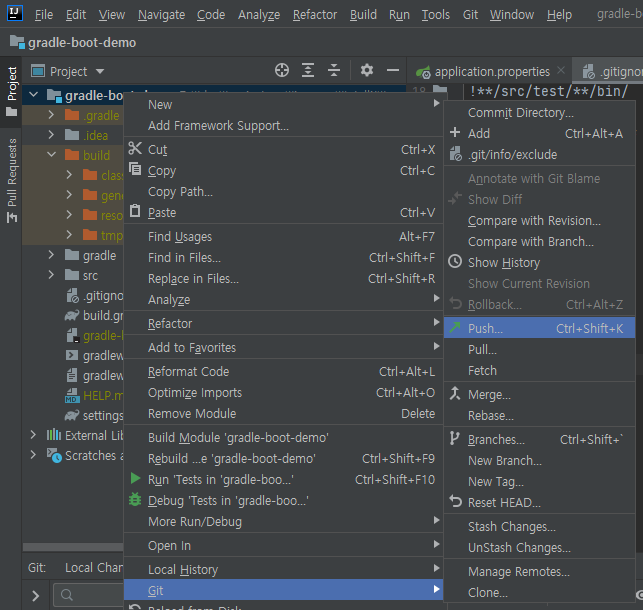The height and width of the screenshot is (610, 643).
Task: Select the HELP.md file in tree
Action: click(93, 395)
